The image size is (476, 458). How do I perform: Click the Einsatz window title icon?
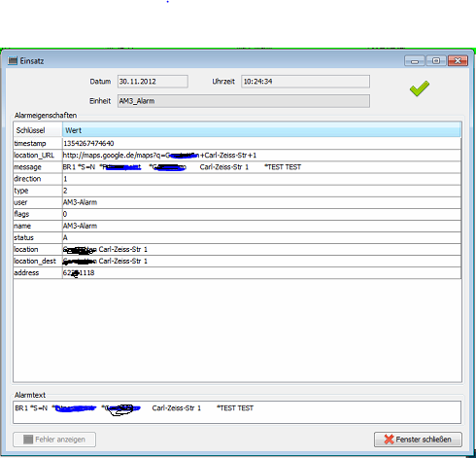(x=13, y=60)
